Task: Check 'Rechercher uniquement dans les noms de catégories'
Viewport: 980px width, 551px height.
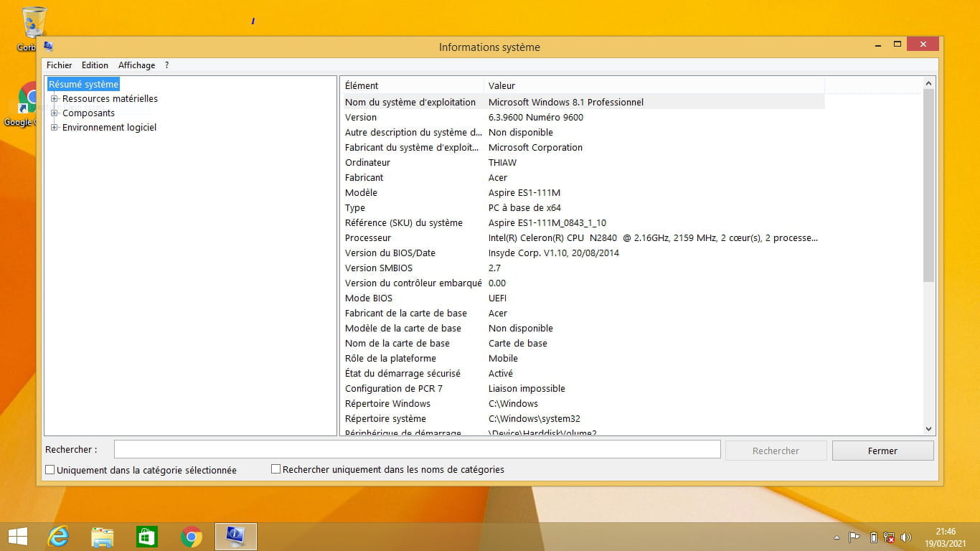Action: 275,469
